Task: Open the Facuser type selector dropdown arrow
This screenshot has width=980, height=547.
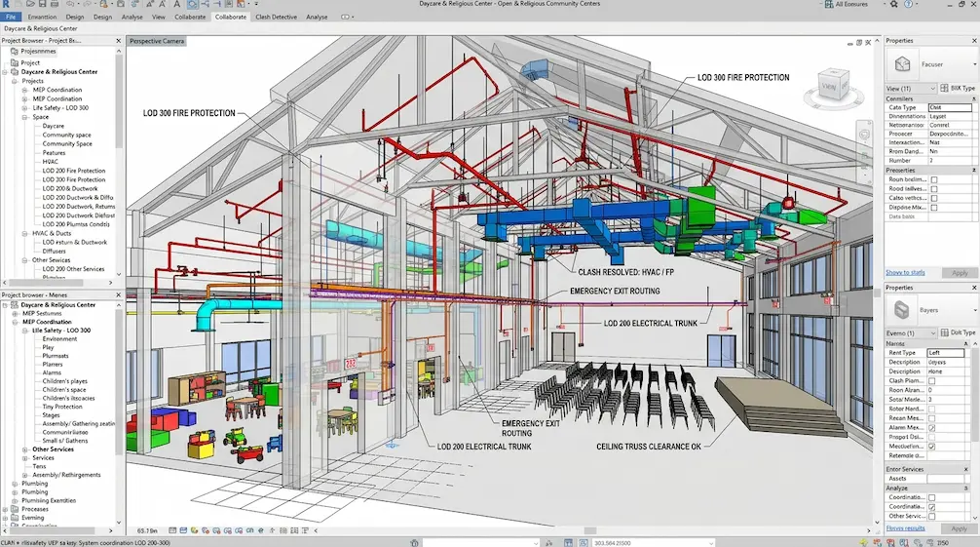Action: click(974, 63)
